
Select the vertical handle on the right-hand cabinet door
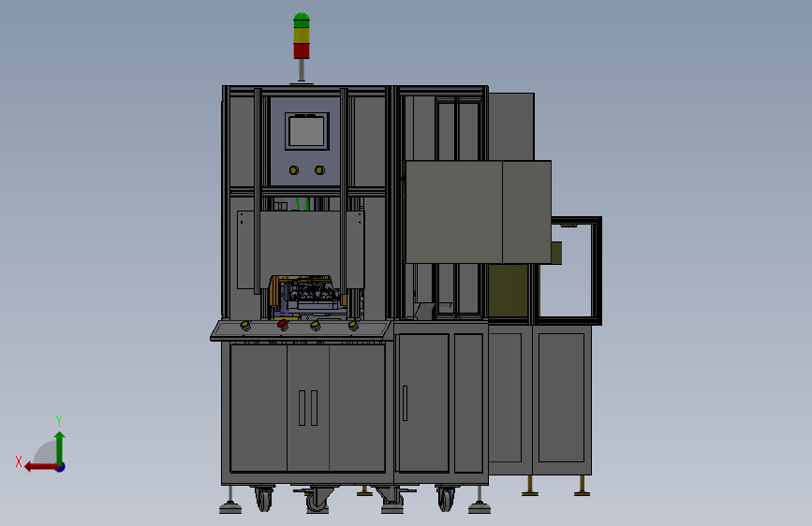click(x=405, y=403)
